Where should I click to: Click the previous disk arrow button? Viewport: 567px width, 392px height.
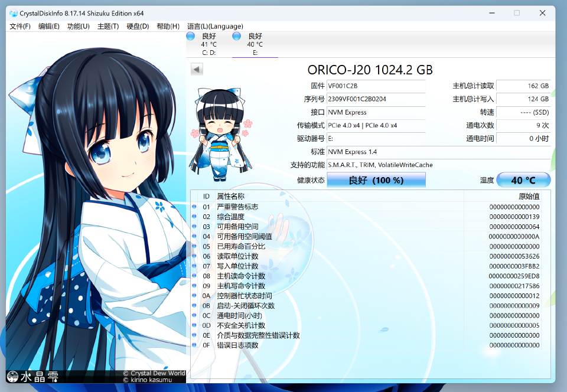click(x=197, y=69)
